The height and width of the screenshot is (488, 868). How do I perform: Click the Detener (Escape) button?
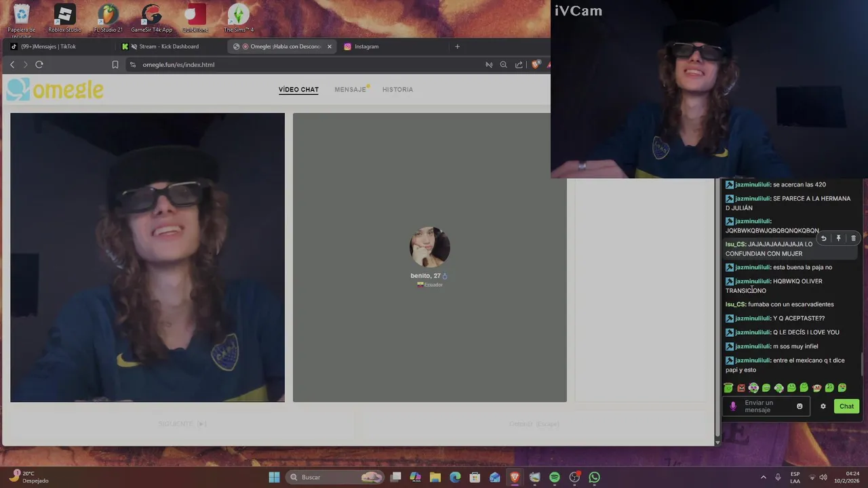coord(534,424)
